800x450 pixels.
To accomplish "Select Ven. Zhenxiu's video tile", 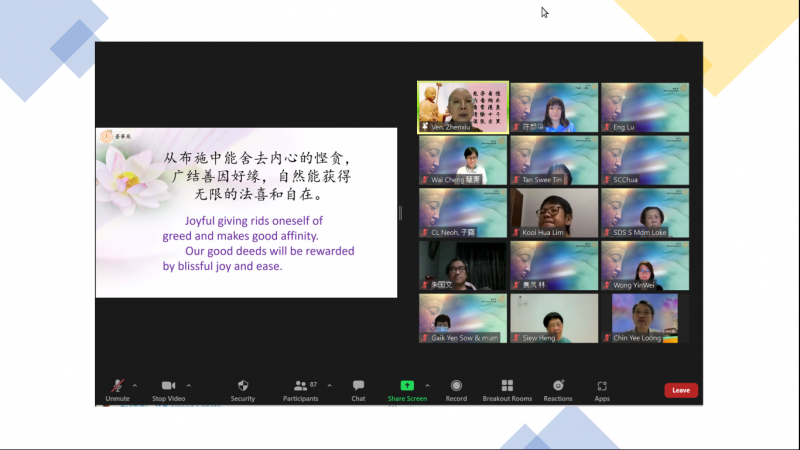I will click(463, 107).
